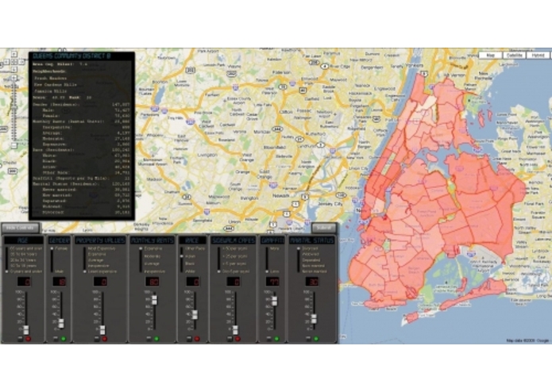Select White in the Race channel

[190, 271]
